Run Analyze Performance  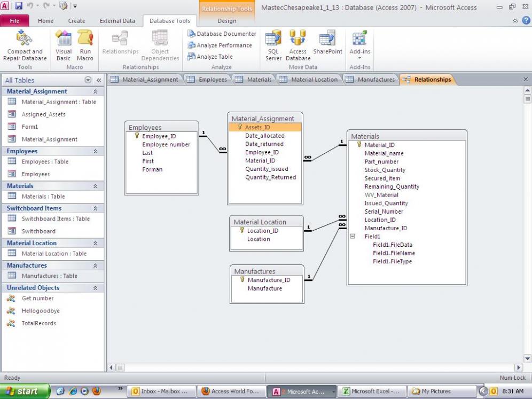[220, 45]
